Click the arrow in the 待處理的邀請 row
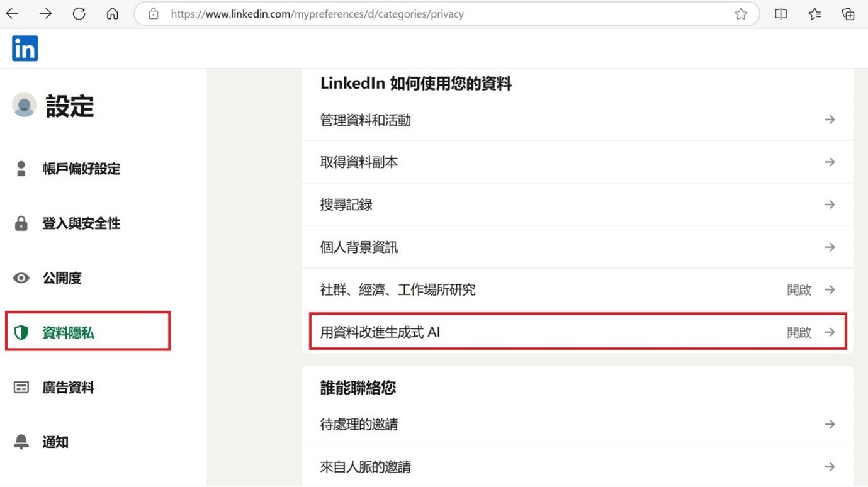The height and width of the screenshot is (487, 868). pyautogui.click(x=830, y=424)
